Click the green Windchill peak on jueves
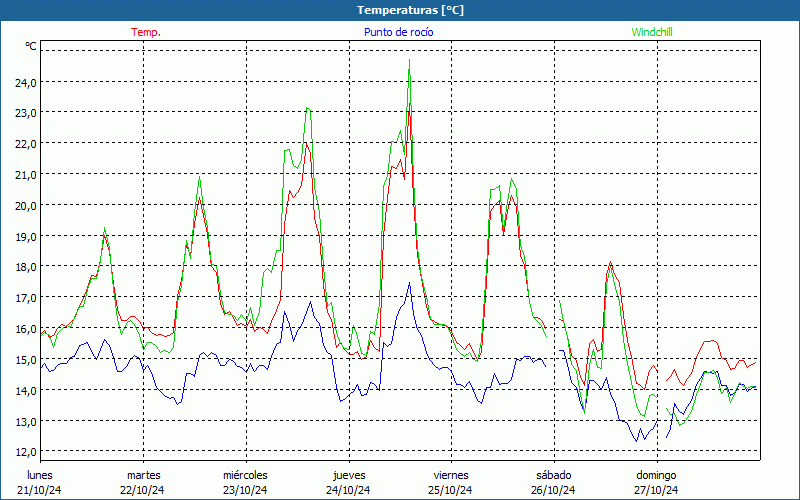The height and width of the screenshot is (500, 800). (409, 61)
